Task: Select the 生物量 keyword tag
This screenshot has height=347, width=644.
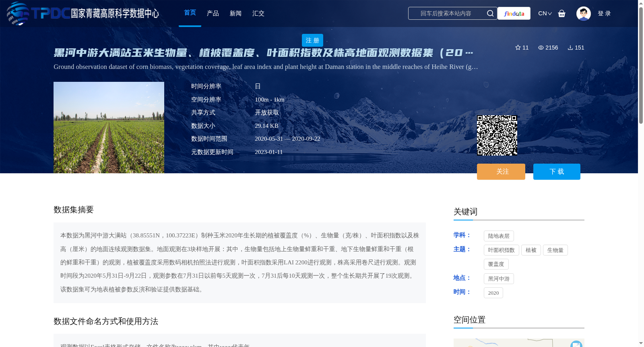Action: pos(555,250)
